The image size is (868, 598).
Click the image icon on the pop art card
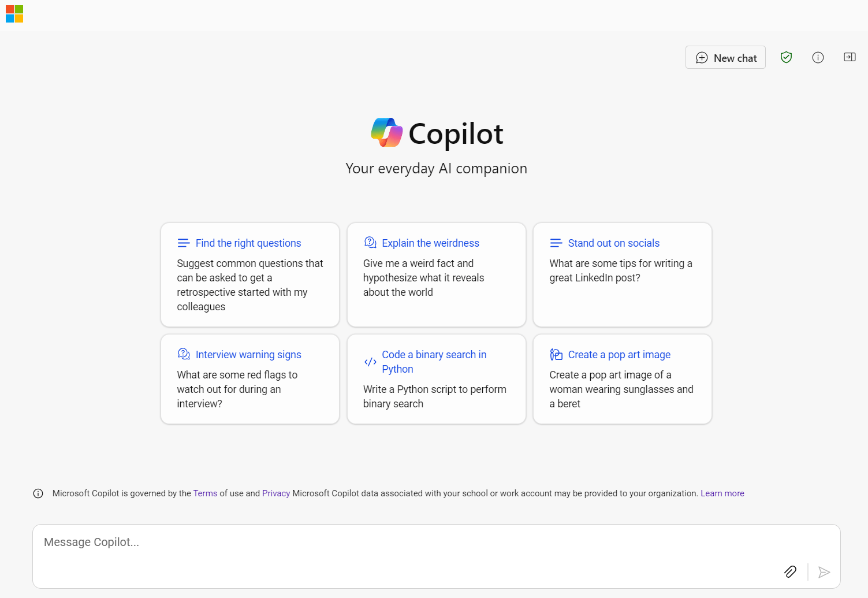(556, 354)
